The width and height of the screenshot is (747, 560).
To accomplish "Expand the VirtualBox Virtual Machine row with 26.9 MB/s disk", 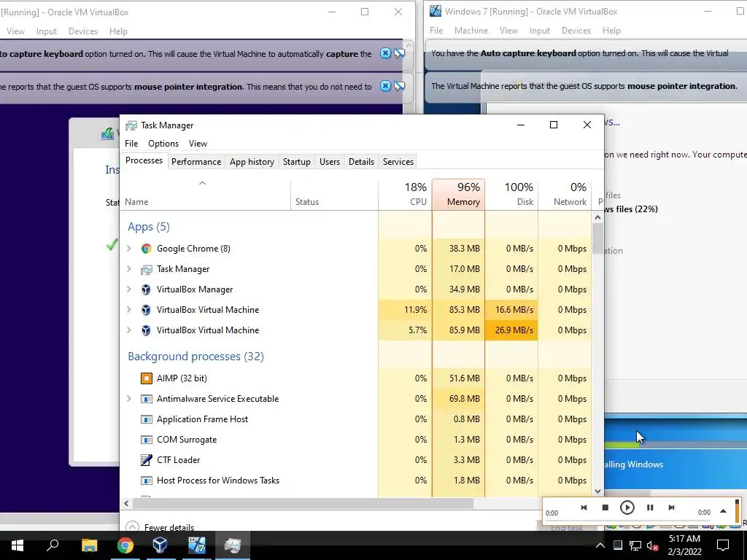I will [x=128, y=330].
